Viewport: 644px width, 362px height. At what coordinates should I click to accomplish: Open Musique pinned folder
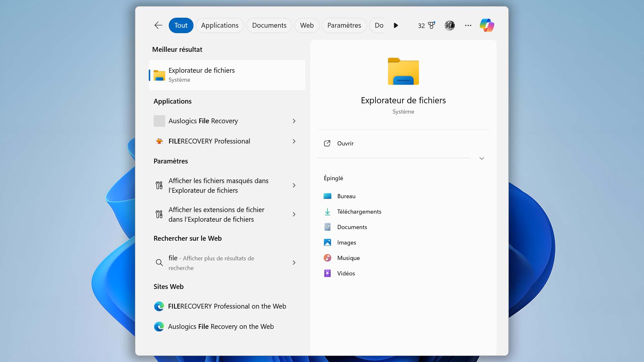click(348, 258)
